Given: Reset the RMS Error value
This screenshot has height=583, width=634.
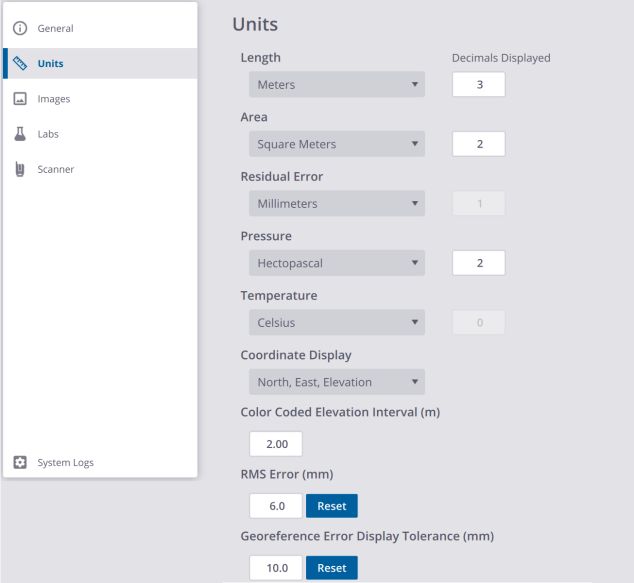Looking at the screenshot, I should [x=331, y=506].
